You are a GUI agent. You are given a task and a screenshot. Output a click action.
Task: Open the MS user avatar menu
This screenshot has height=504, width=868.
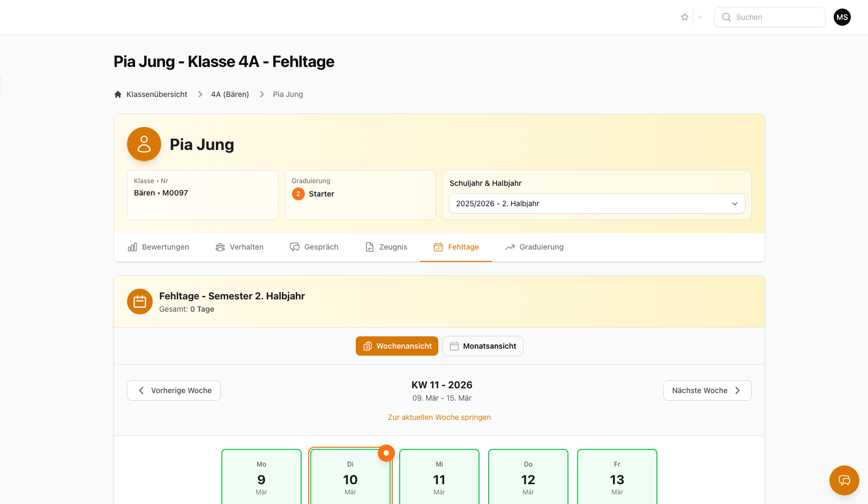842,17
